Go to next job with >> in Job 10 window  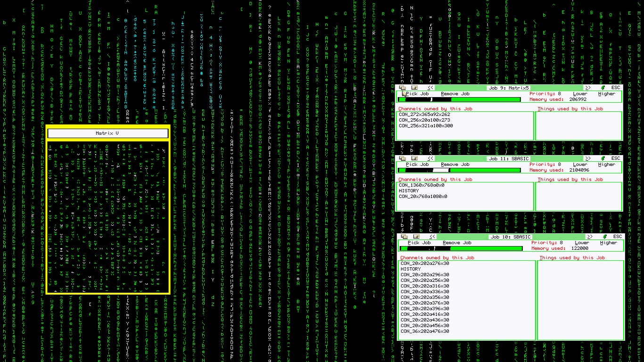(590, 237)
